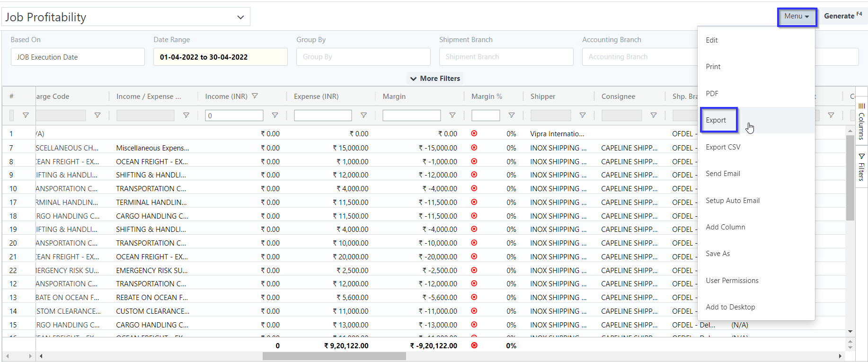The height and width of the screenshot is (362, 868).
Task: Open filter icon under Shipper column
Action: pyautogui.click(x=583, y=115)
